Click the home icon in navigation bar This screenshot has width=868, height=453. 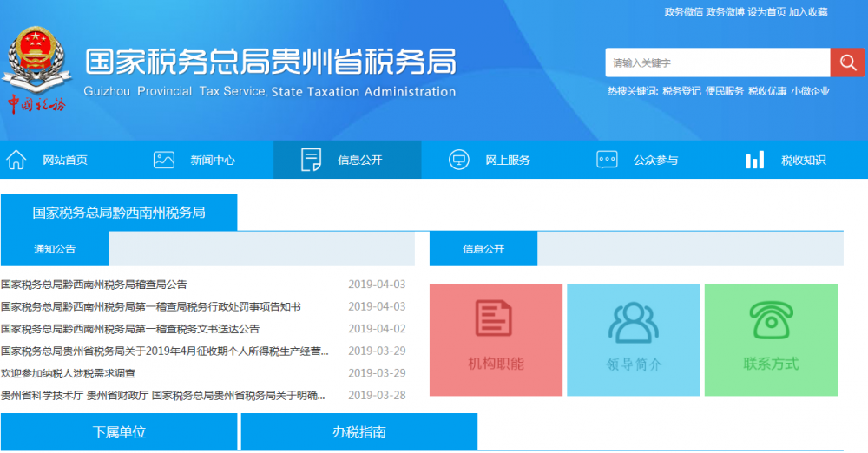16,160
